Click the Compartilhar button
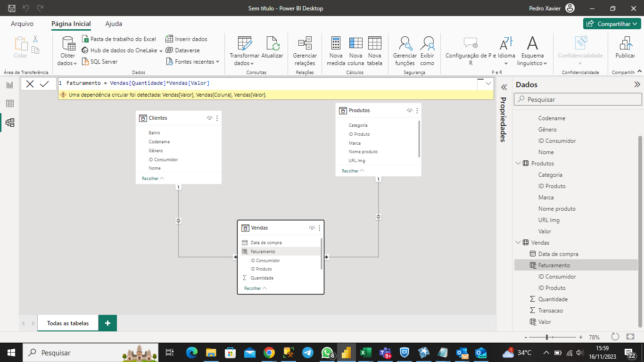644x362 pixels. coord(612,24)
